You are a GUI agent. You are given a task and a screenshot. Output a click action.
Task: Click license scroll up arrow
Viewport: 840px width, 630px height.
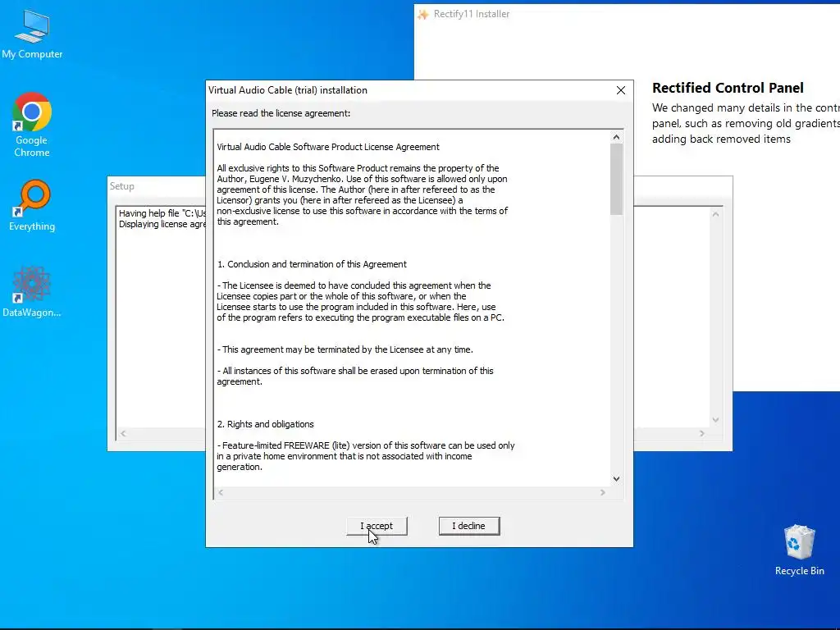coord(616,137)
